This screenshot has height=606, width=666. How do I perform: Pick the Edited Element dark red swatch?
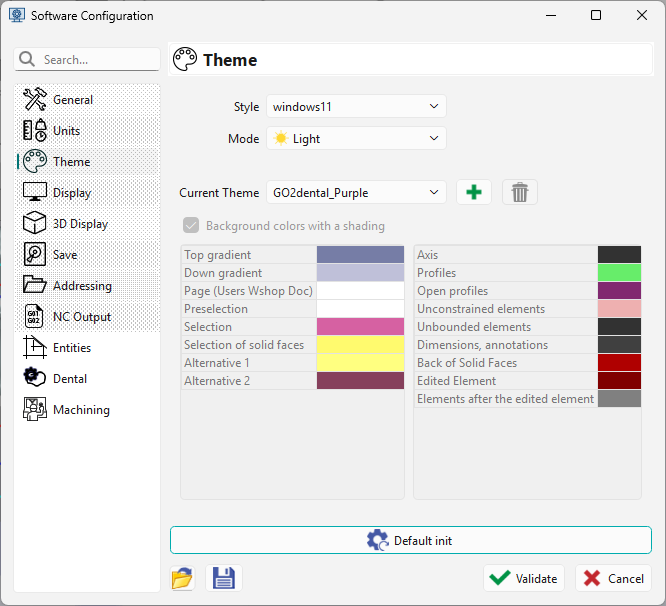click(619, 381)
